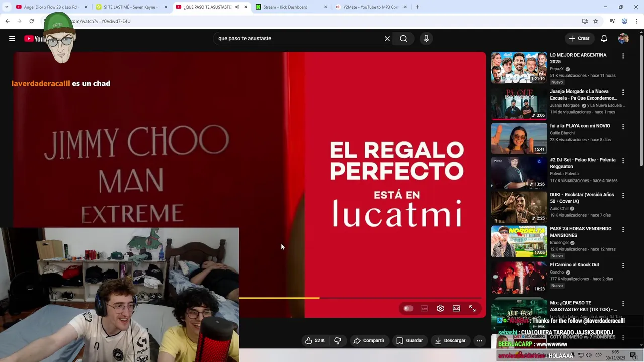Enter full screen video mode

(x=472, y=309)
